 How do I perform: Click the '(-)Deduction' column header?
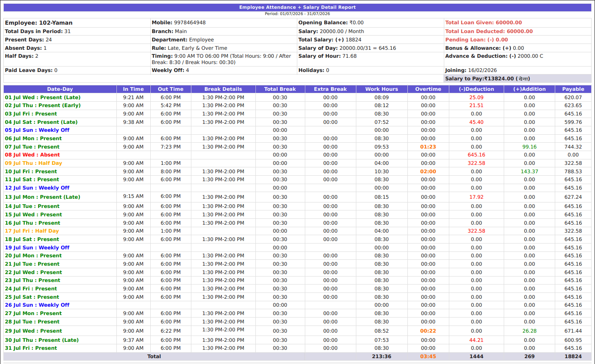coord(476,89)
